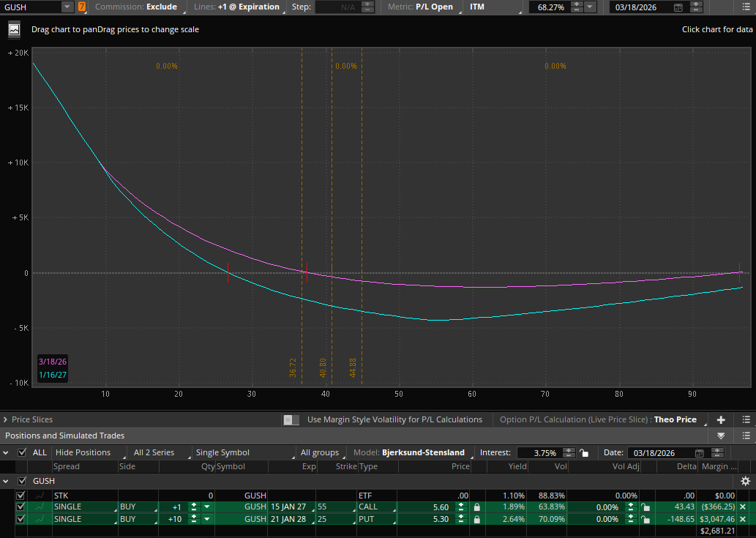Expand the Price Slices section
Image resolution: width=756 pixels, height=538 pixels.
pyautogui.click(x=7, y=419)
